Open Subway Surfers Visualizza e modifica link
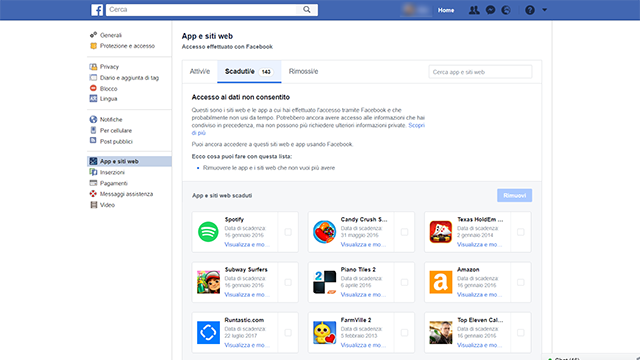Viewport: 640px width, 360px height. tap(247, 295)
